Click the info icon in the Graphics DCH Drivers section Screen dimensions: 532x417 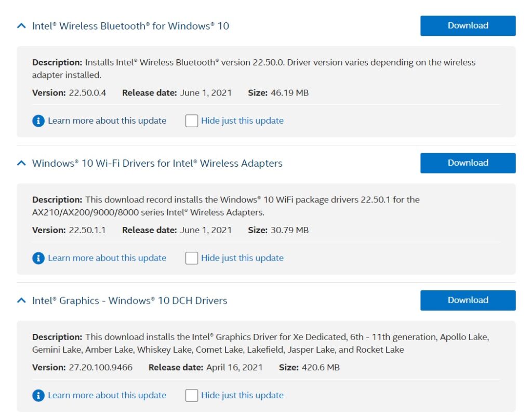coord(38,395)
